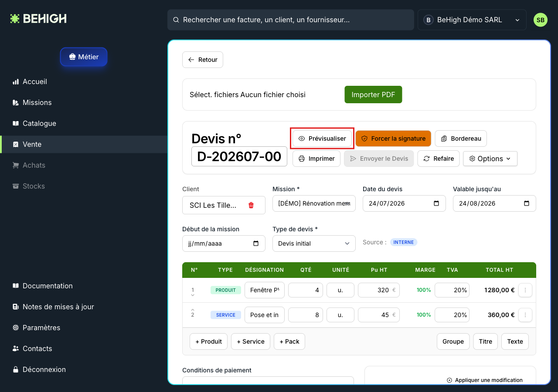Add a line with + Produit
This screenshot has height=392, width=558.
[209, 341]
